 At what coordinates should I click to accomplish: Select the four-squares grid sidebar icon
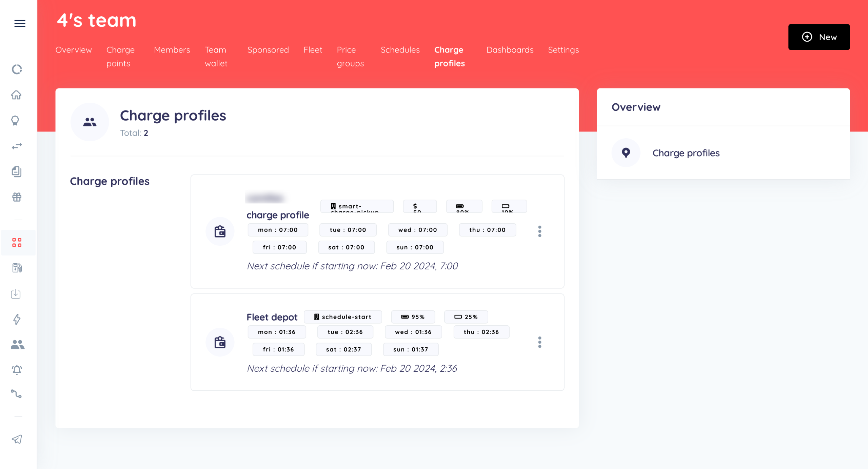pyautogui.click(x=17, y=243)
